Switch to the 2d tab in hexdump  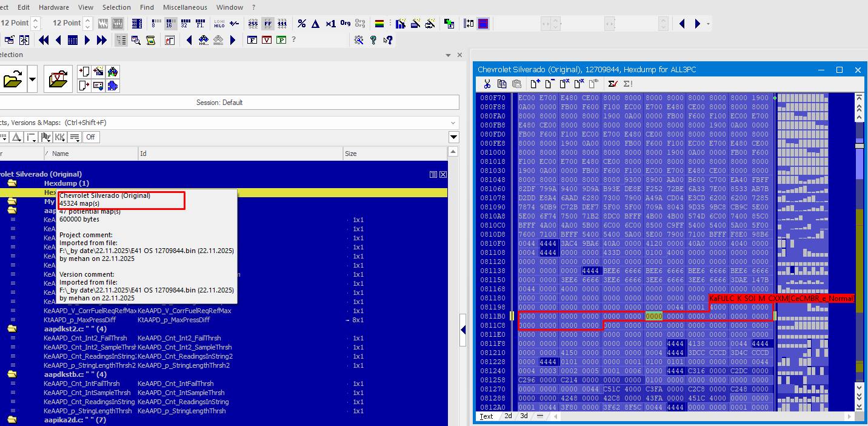click(x=508, y=416)
